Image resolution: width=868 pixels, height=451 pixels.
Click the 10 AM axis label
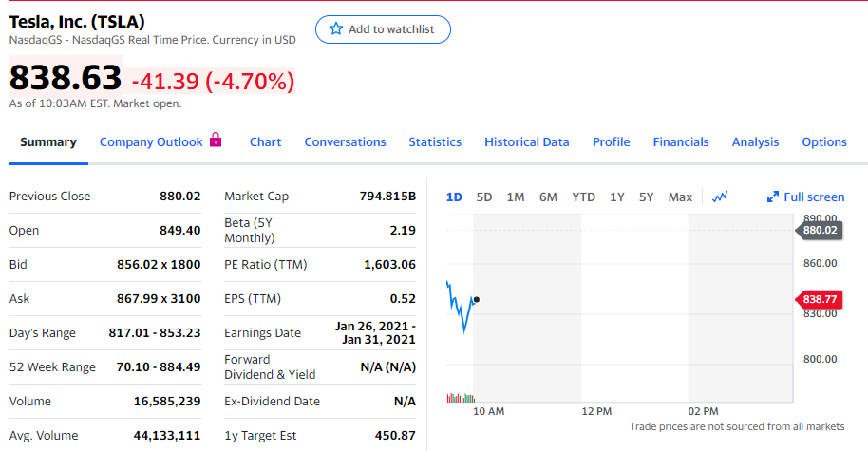[x=488, y=412]
